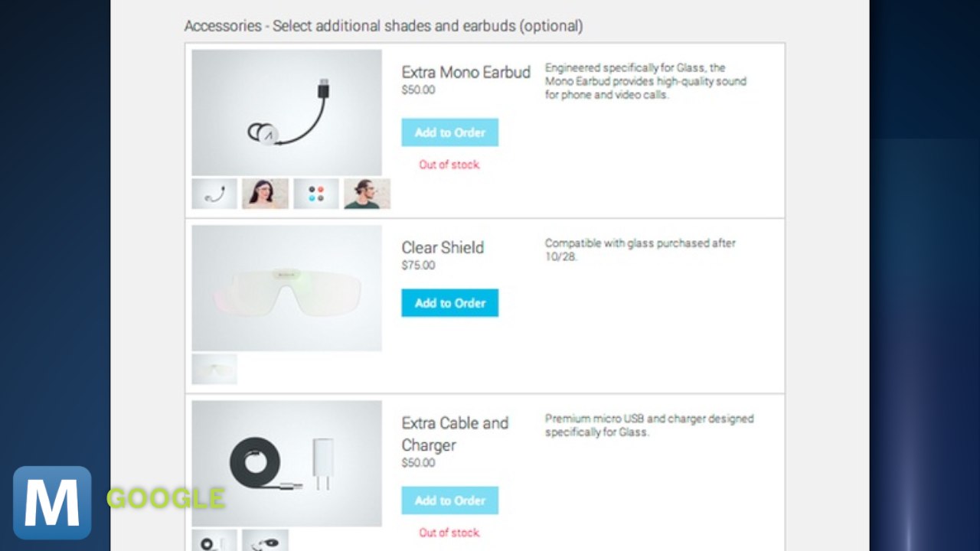Screen dimensions: 980x551
Task: Select the coiled cable and charger thumbnail
Action: tap(214, 540)
